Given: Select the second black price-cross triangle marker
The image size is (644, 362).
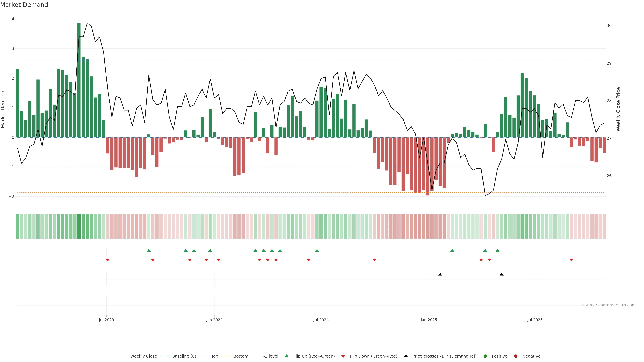Looking at the screenshot, I should [x=501, y=274].
